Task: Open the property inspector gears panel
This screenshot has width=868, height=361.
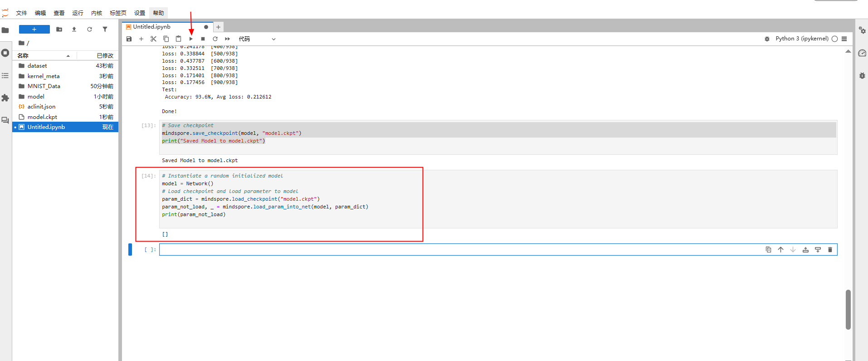Action: (x=862, y=30)
